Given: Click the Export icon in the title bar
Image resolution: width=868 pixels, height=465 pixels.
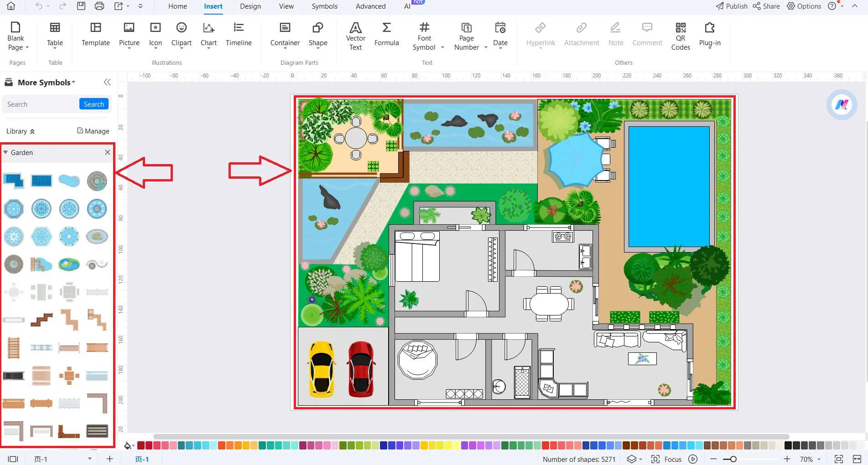Looking at the screenshot, I should (x=119, y=6).
